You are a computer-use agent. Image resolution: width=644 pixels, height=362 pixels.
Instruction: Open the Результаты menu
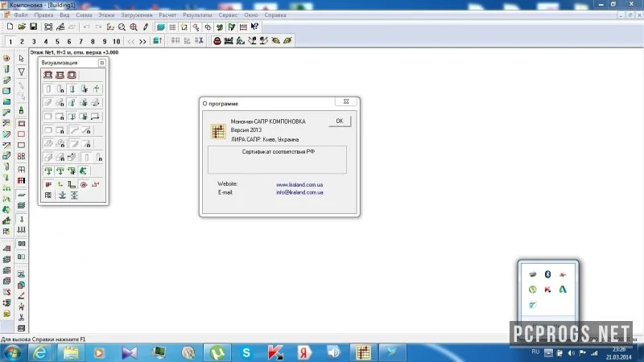[197, 15]
